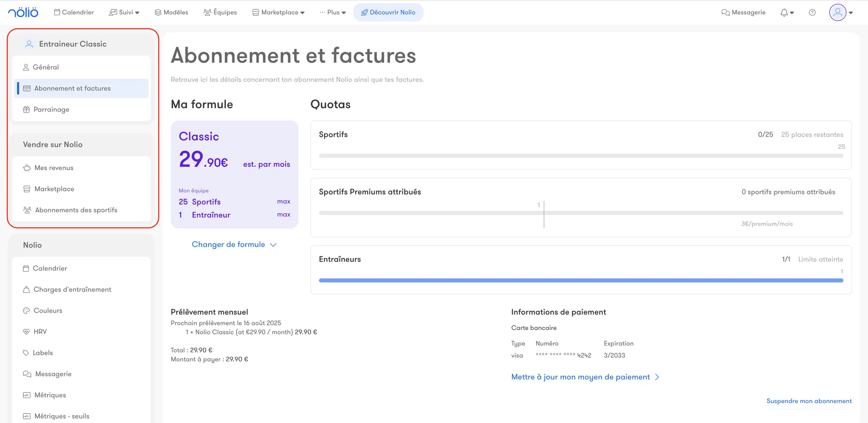Open Métriques settings
Viewport: 868px width, 423px height.
81,395
